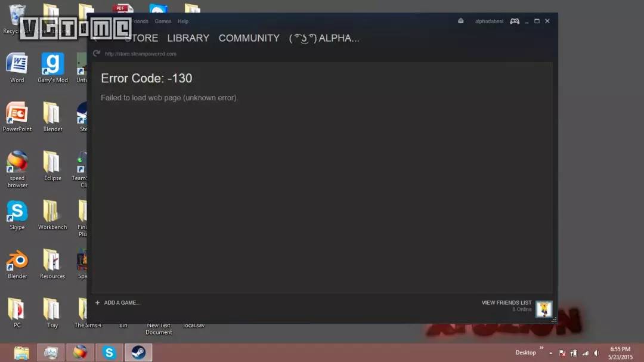Select the Word desktop icon
The image size is (644, 362).
click(x=17, y=68)
